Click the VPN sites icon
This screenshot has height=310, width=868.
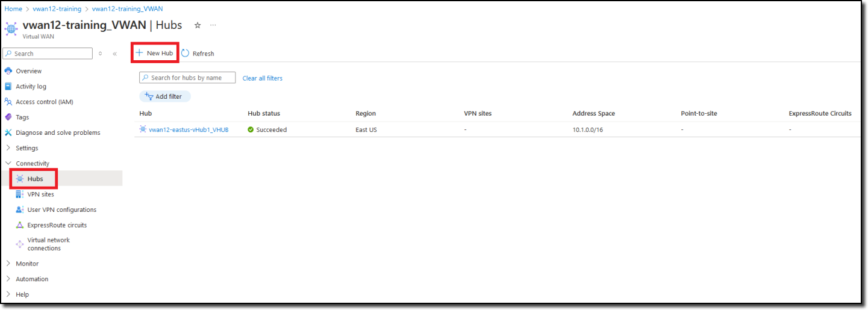(20, 194)
